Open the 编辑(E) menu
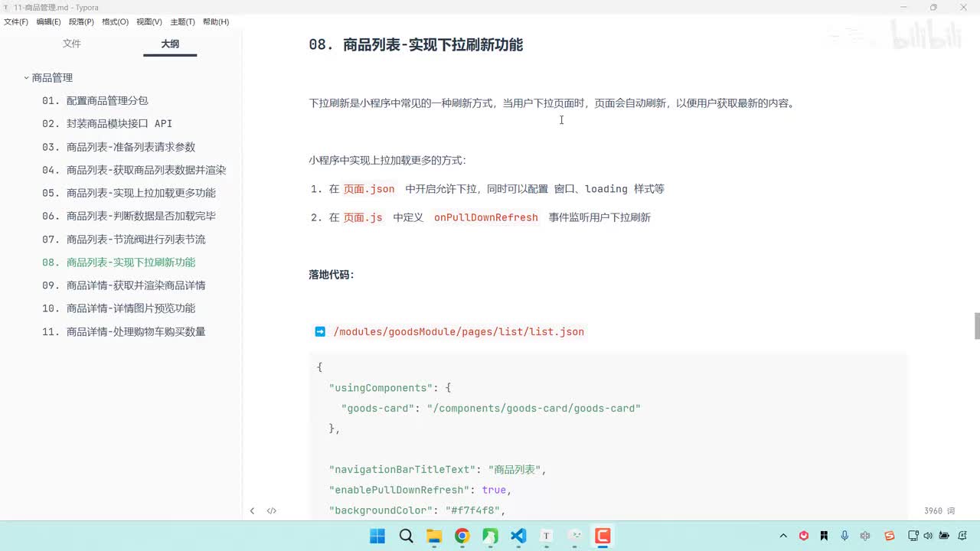The width and height of the screenshot is (980, 551). click(48, 21)
